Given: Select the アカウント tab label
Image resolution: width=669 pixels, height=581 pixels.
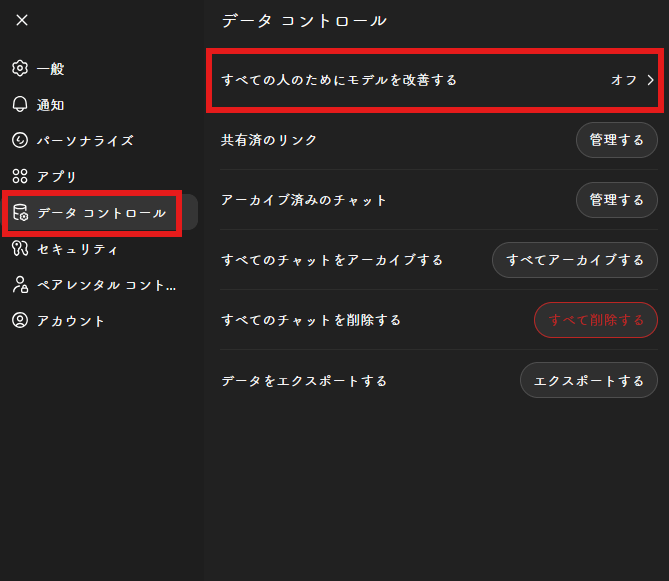Looking at the screenshot, I should (x=71, y=321).
